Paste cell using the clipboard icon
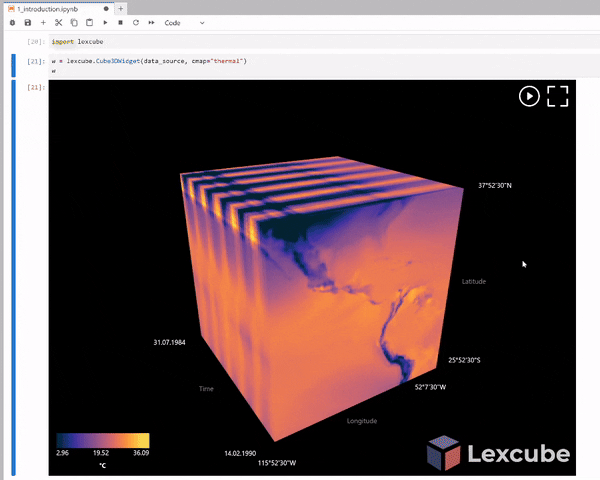600x480 pixels. [89, 23]
